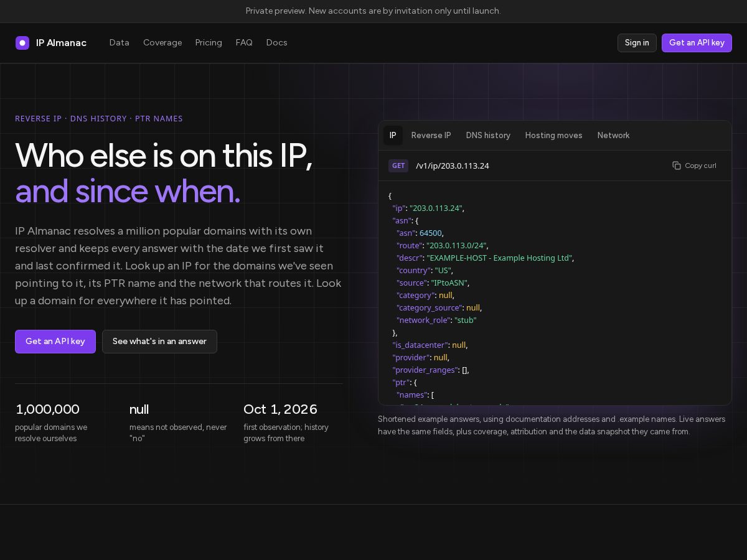This screenshot has width=747, height=560.
Task: Open the FAQ nav link
Action: tap(244, 43)
